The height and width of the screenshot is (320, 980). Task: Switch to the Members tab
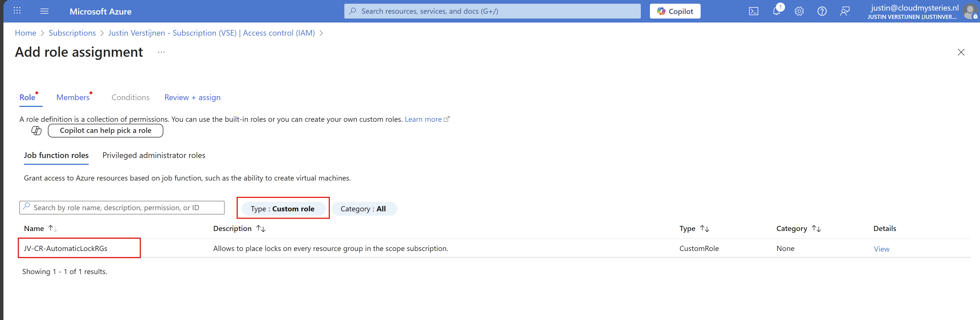point(73,98)
